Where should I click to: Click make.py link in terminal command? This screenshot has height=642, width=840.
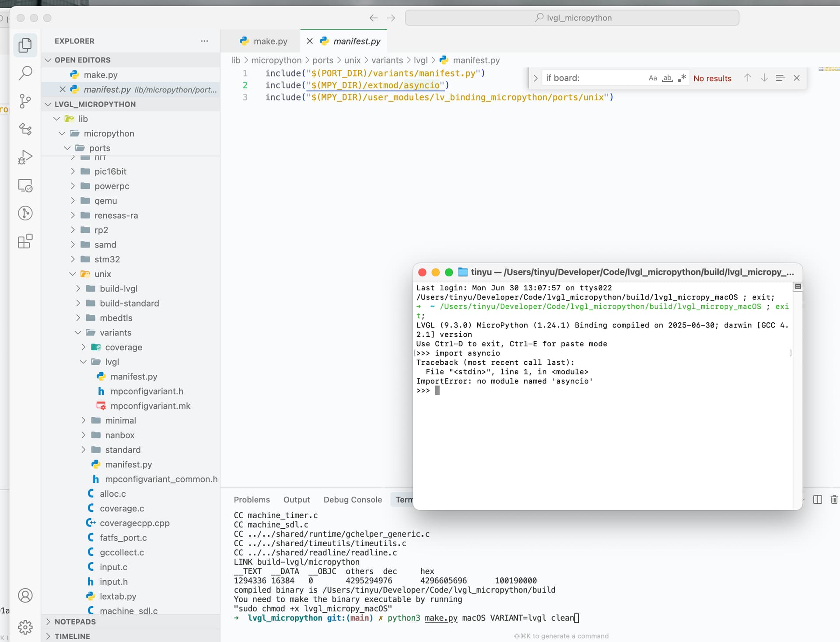point(441,618)
